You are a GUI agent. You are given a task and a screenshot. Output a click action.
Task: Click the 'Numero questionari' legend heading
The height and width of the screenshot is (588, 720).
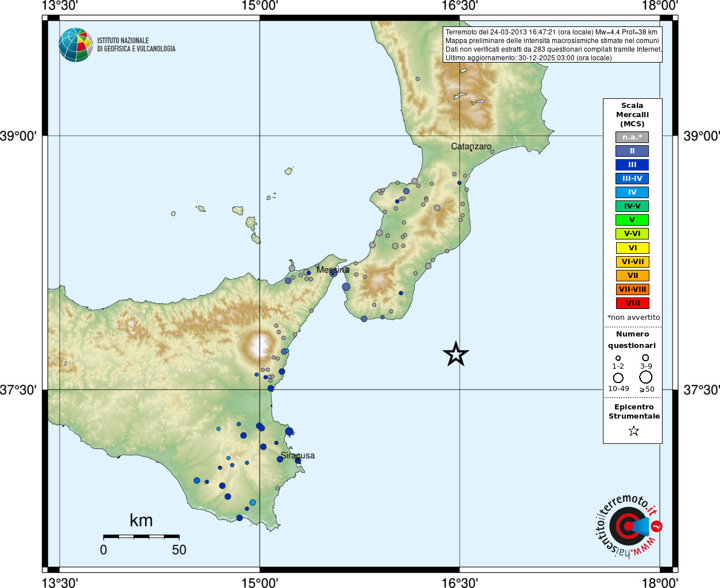pyautogui.click(x=632, y=339)
